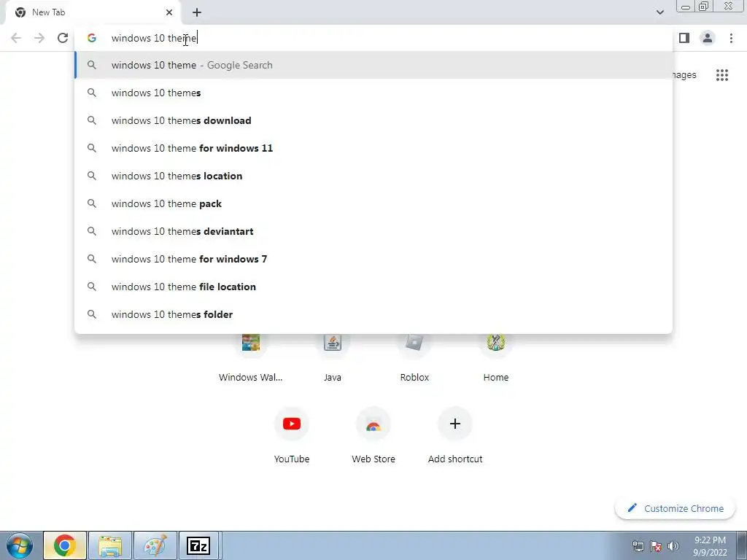Open the Windows Wal... shortcut

tap(251, 357)
